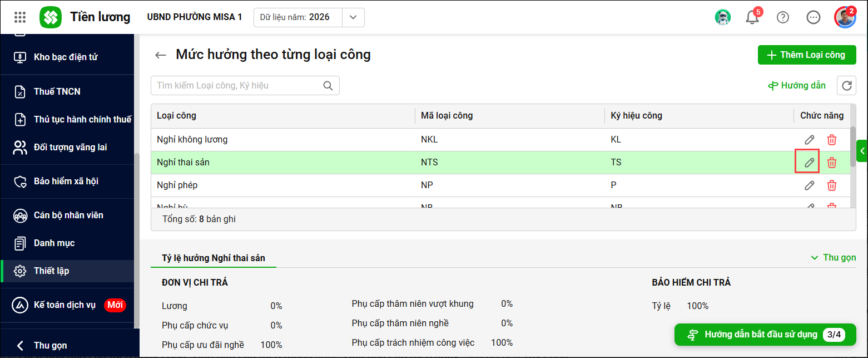Open the notifications bell
Image resolution: width=868 pixels, height=358 pixels.
coord(752,17)
